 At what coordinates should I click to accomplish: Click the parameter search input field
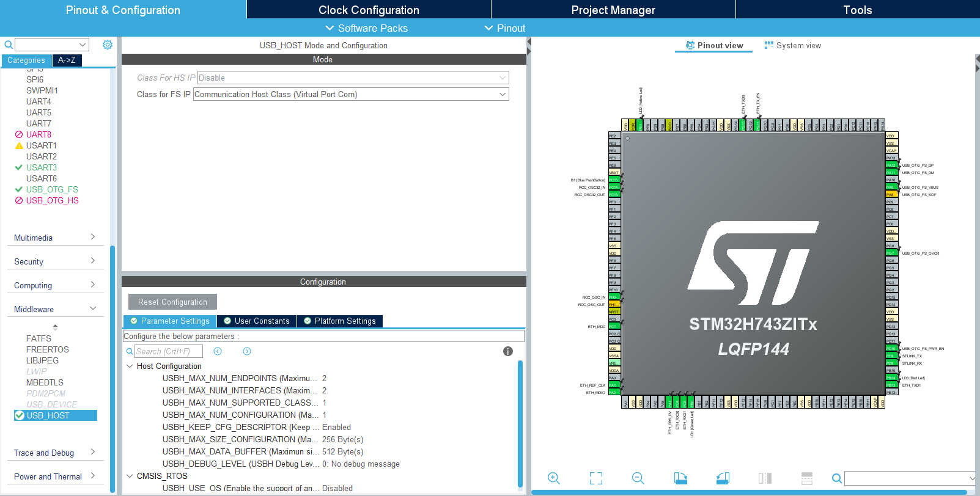click(168, 352)
